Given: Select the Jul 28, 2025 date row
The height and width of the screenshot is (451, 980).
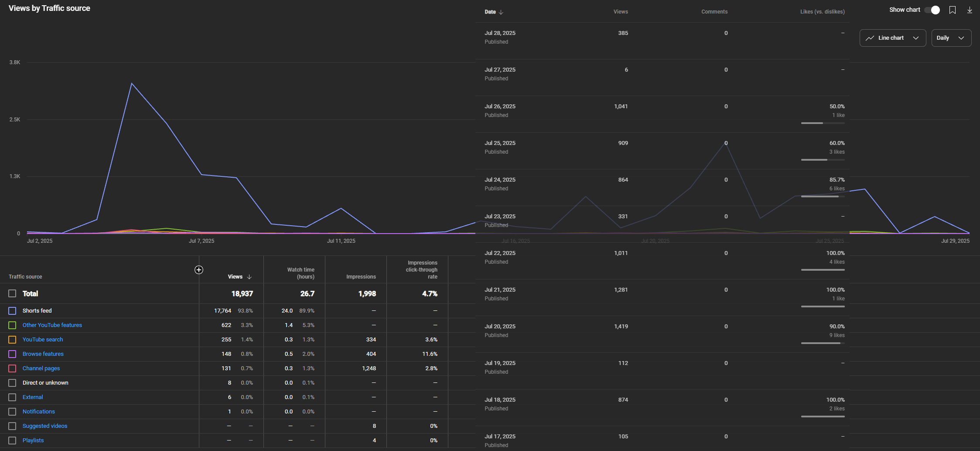Looking at the screenshot, I should 662,41.
